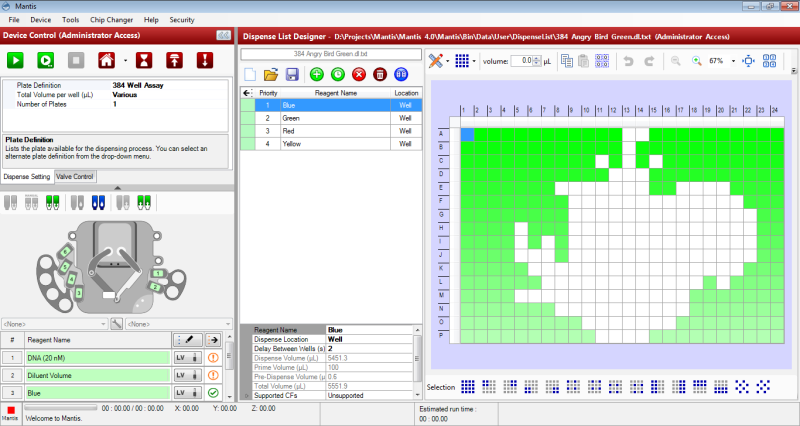This screenshot has width=800, height=426.
Task: Click LV button for Blue reagent
Action: pyautogui.click(x=187, y=393)
